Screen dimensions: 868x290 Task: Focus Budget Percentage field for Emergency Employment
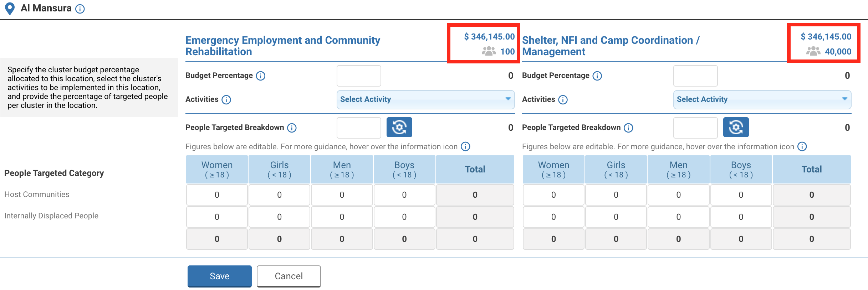coord(359,76)
